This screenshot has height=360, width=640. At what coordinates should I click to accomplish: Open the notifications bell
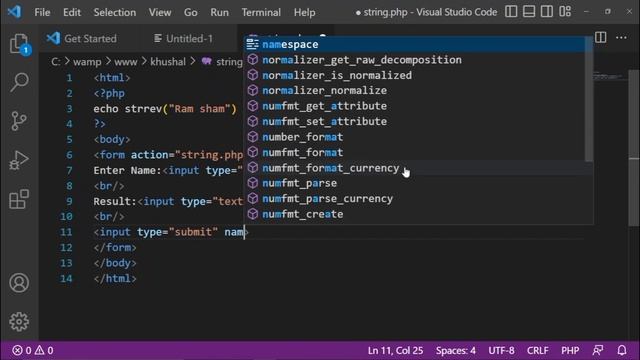622,350
